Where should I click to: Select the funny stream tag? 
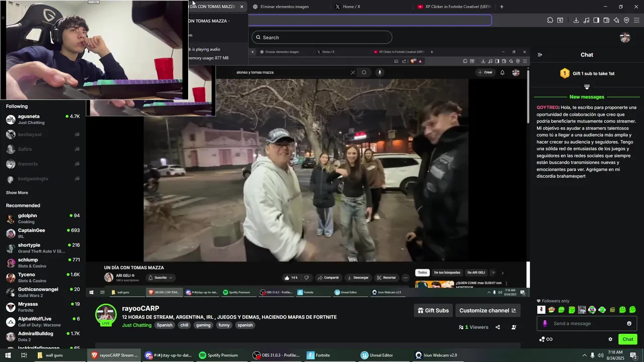pyautogui.click(x=224, y=325)
